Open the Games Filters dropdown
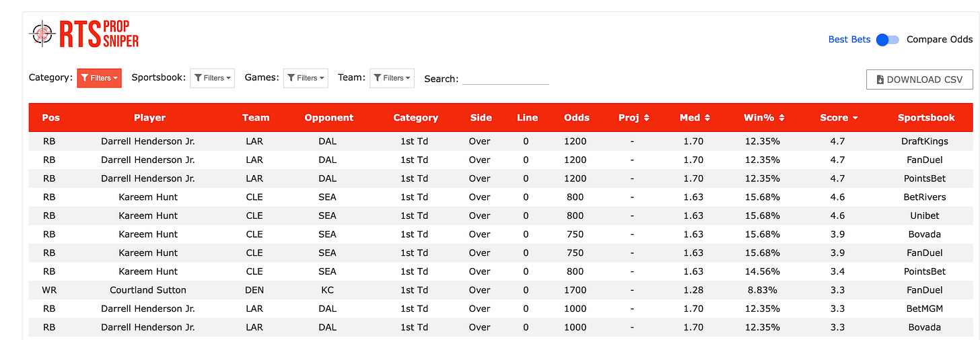 click(x=306, y=78)
